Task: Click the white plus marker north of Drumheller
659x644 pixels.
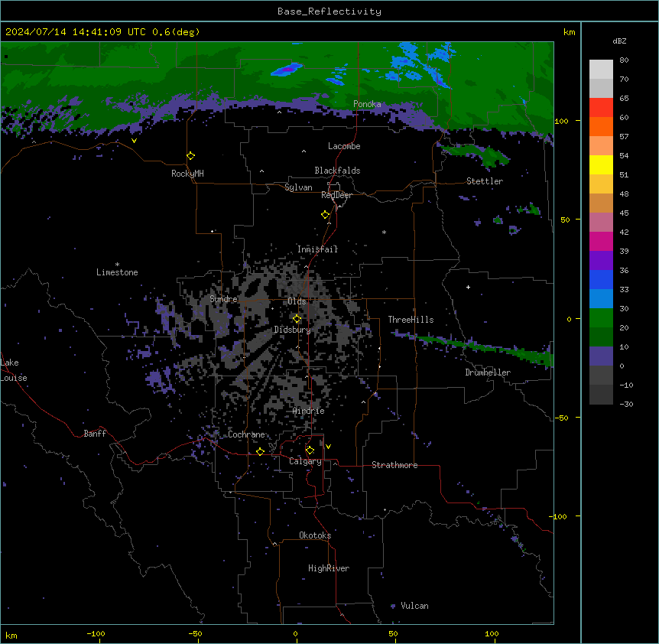Action: pos(468,287)
